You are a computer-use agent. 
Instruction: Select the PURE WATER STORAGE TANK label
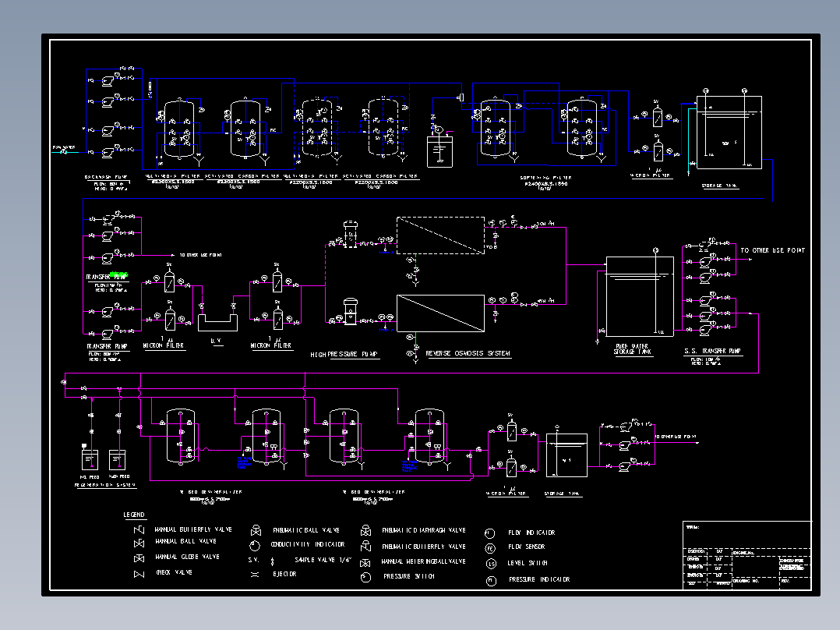click(633, 349)
